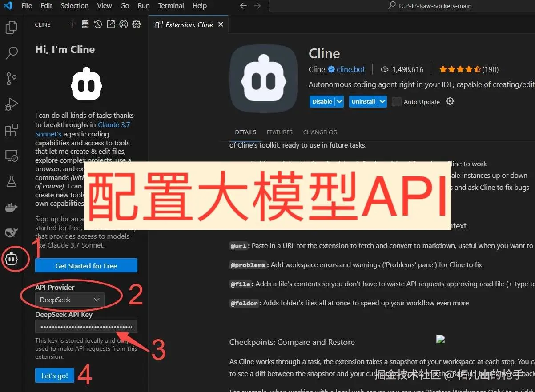Open the View menu

(x=105, y=6)
